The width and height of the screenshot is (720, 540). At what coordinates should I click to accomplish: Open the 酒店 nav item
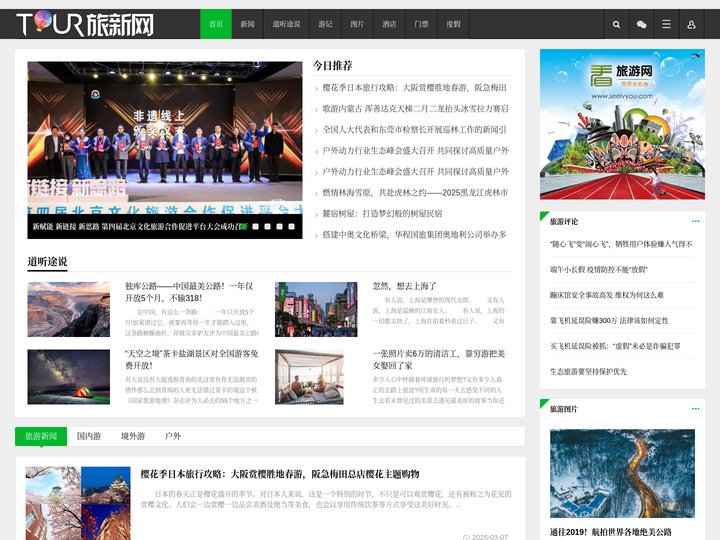[x=389, y=24]
